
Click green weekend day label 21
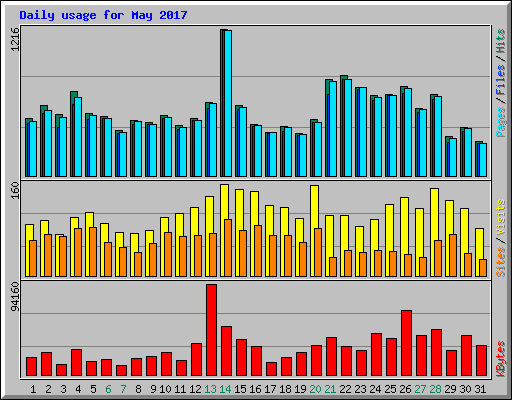click(330, 389)
